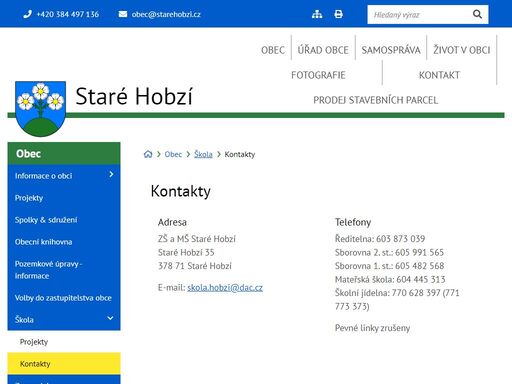
Task: Click the Obec breadcrumb link
Action: click(x=173, y=154)
